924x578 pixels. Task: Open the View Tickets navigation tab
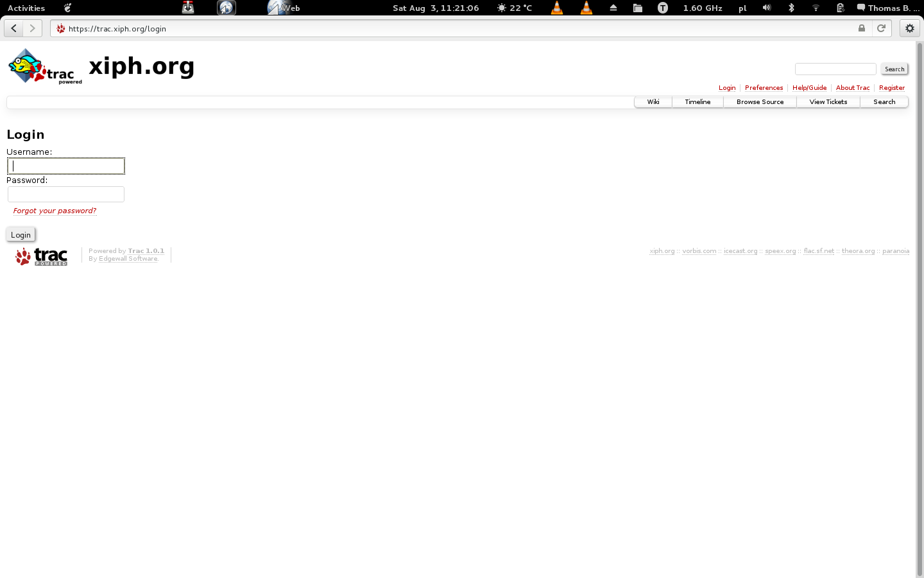click(x=828, y=102)
